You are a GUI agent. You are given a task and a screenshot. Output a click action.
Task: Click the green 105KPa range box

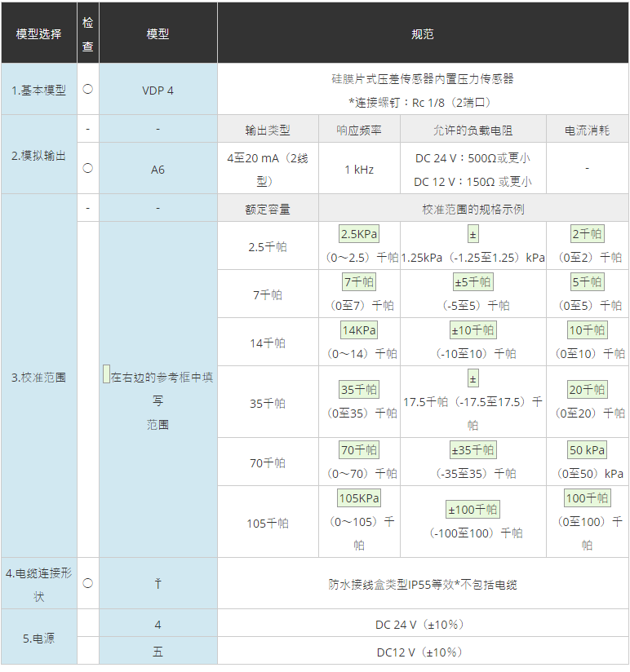[x=359, y=498]
